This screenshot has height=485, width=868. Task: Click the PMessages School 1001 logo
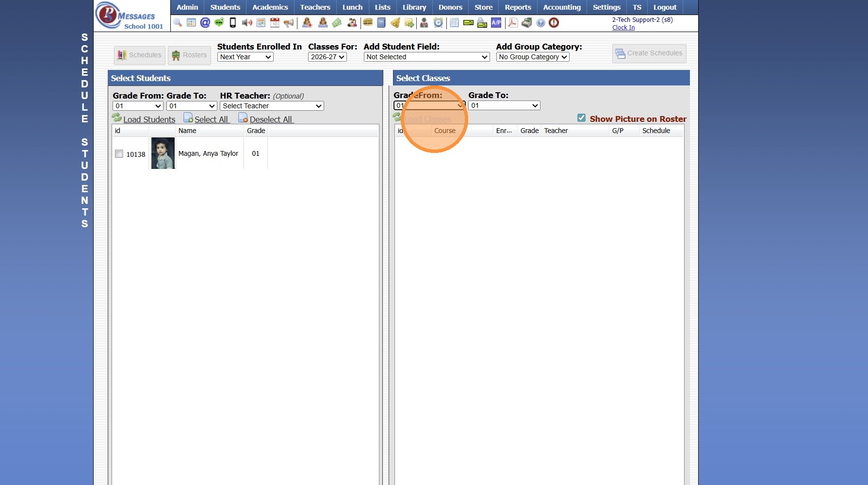pos(131,16)
